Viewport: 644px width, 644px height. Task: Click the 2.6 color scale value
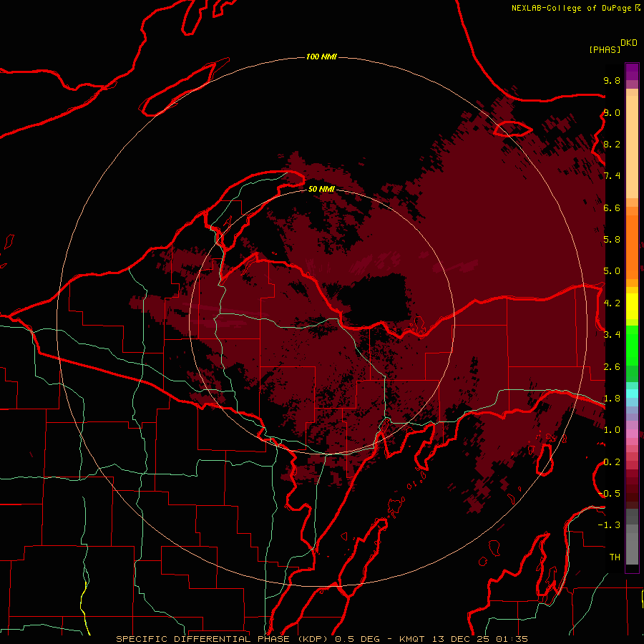pos(612,367)
